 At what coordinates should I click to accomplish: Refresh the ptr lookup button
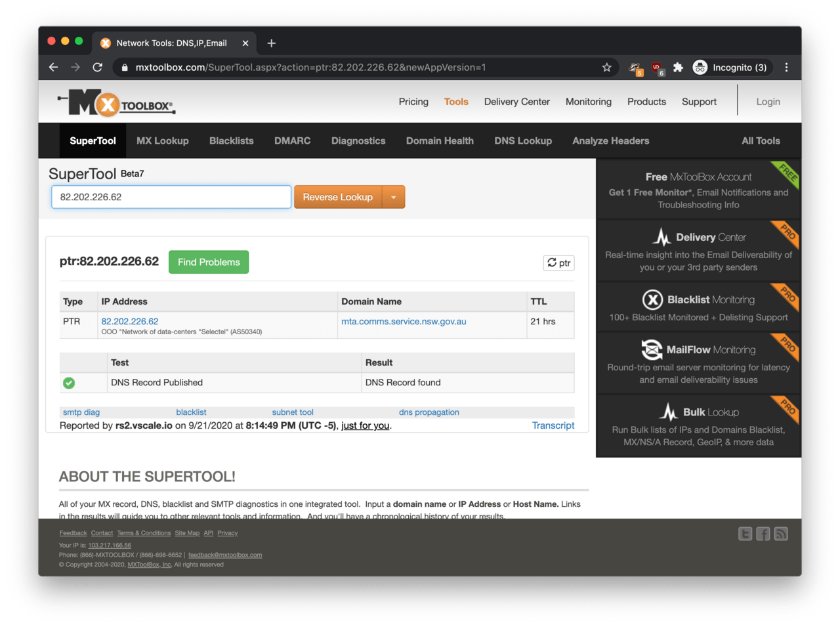coord(559,263)
